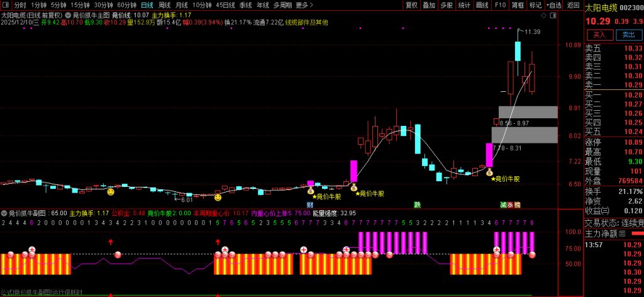Viewport: 644px width, 297px height.
Task: Switch to 年线 yearly chart
Action: pos(263,5)
